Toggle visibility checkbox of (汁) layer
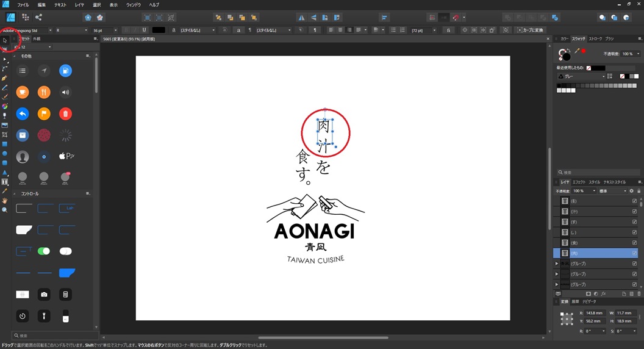 click(635, 211)
